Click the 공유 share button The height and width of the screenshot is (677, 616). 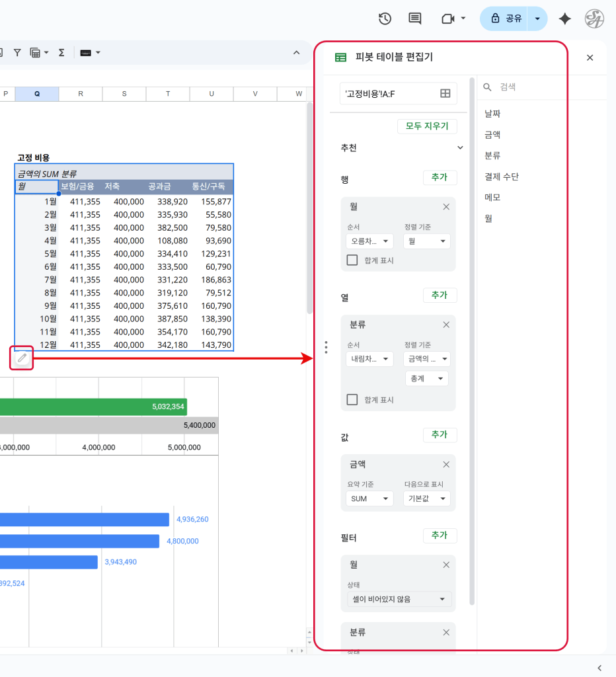(x=507, y=19)
